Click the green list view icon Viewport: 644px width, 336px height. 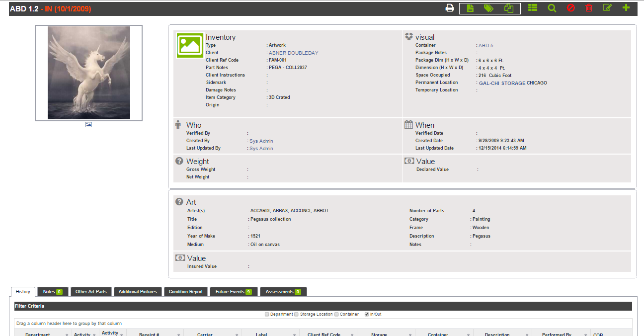(x=533, y=8)
